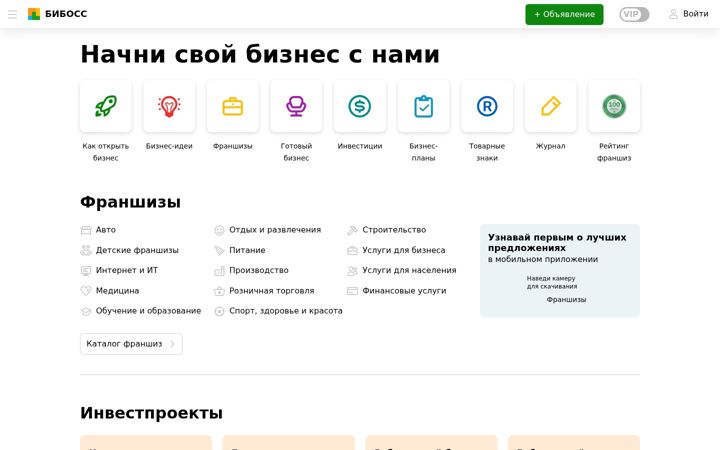Open the top-100 badge 'Рейтинг франшиз'
This screenshot has height=450, width=720.
[x=614, y=106]
